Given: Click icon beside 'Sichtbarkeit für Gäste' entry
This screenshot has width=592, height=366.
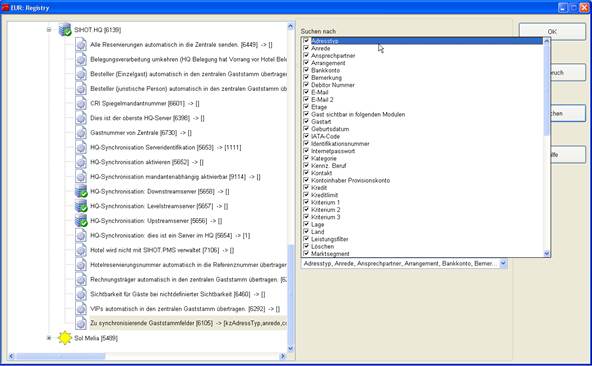Looking at the screenshot, I should point(81,294).
